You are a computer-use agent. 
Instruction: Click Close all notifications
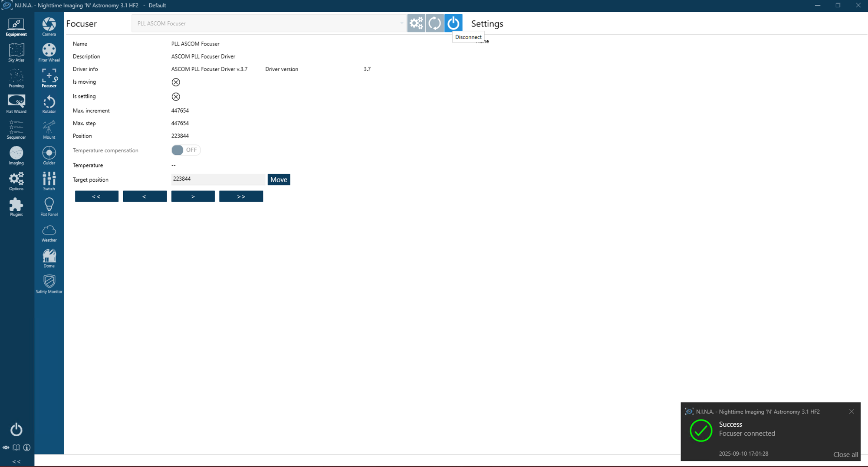point(845,454)
